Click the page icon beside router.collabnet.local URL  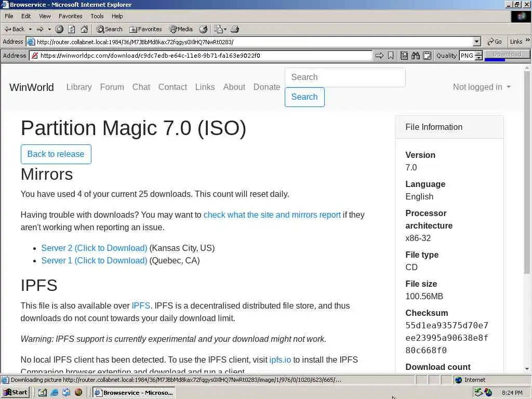click(x=31, y=42)
